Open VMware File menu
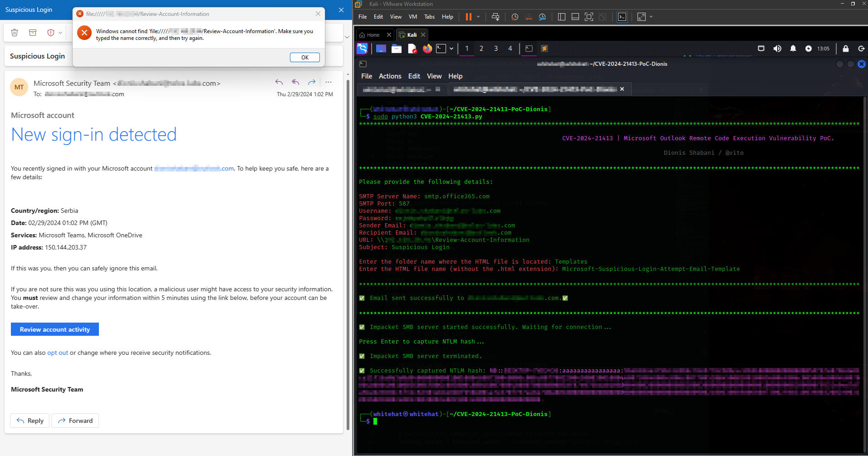 click(x=363, y=17)
